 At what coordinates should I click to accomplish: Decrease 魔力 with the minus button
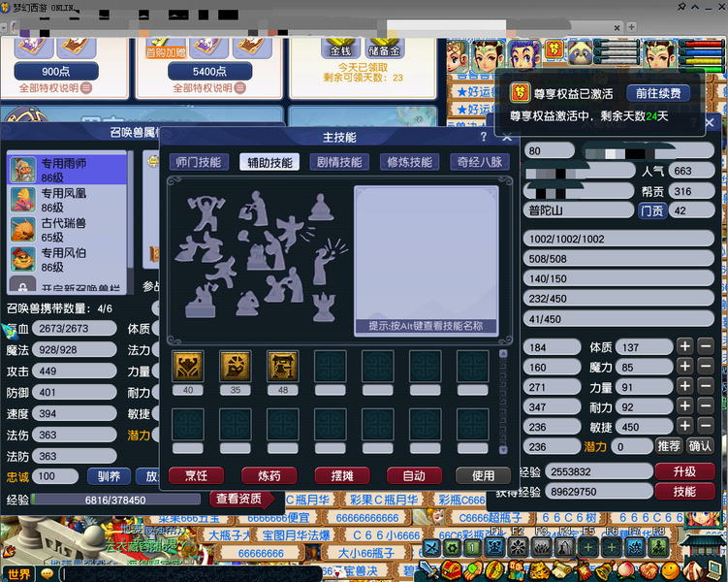706,367
